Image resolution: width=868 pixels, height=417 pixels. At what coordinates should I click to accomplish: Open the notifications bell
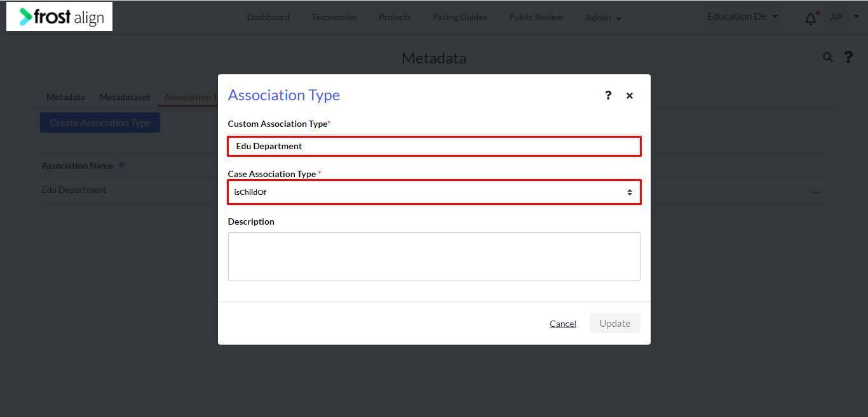click(811, 18)
